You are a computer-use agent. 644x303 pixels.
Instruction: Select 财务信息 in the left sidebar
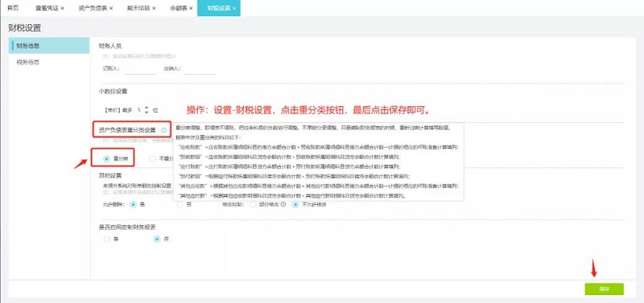49,46
